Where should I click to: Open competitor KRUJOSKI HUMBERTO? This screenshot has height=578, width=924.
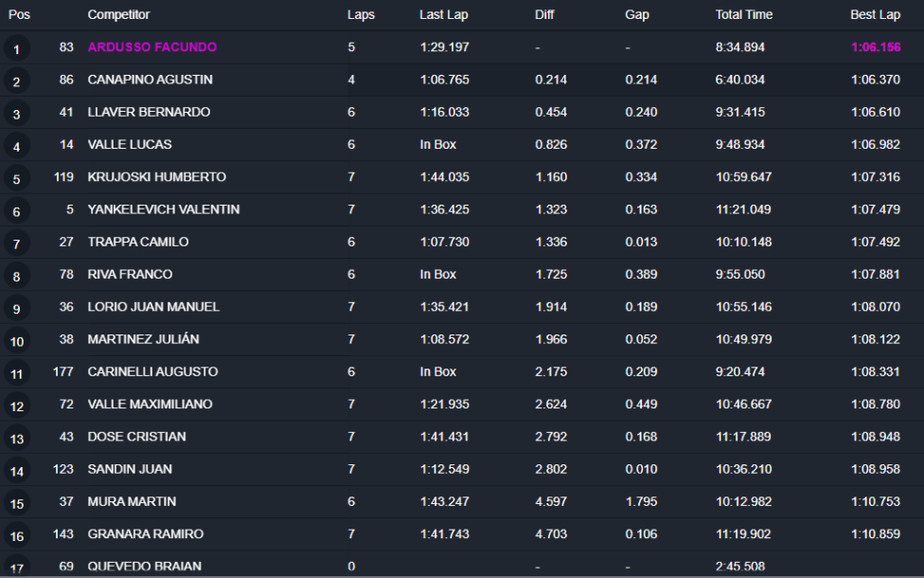[156, 177]
